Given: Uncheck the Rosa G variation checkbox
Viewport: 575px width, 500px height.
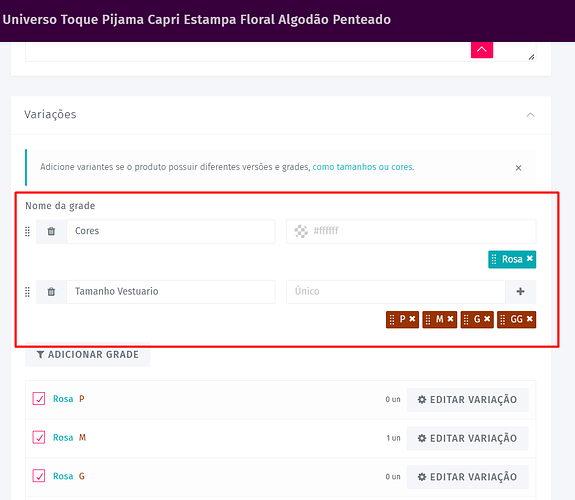Looking at the screenshot, I should 39,476.
